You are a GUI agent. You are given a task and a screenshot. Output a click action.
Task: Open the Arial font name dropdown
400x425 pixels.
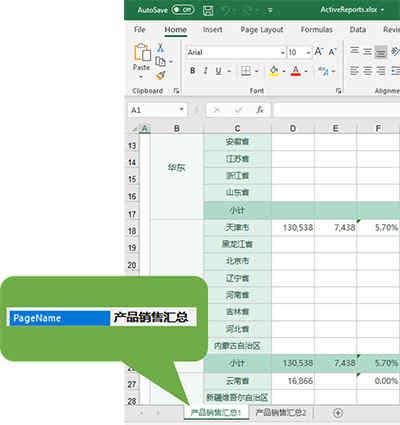pos(282,52)
